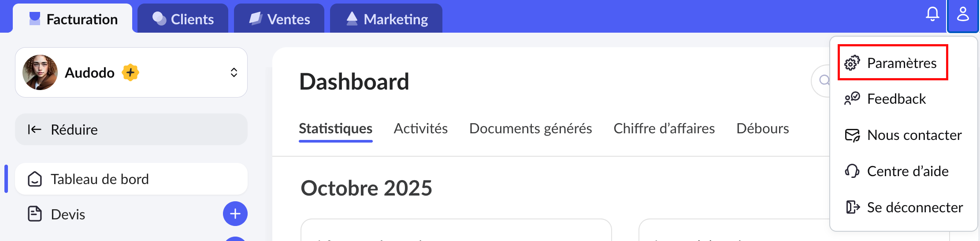Screen dimensions: 980x241
Task: Click the Audodo profile avatar
Action: [x=40, y=72]
